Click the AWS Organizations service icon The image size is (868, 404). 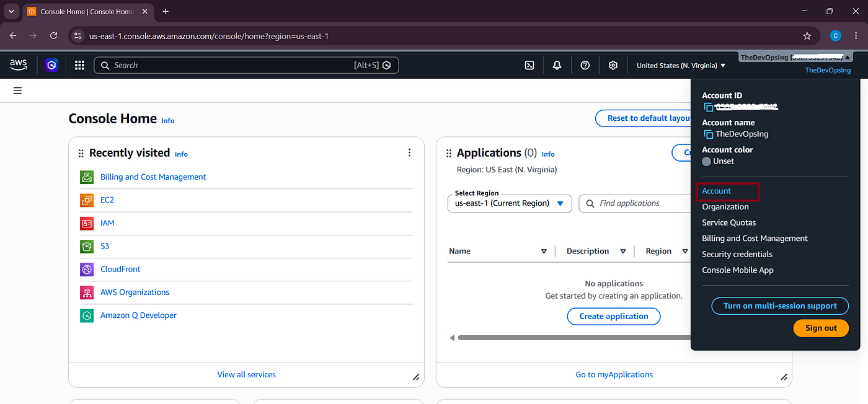point(87,292)
